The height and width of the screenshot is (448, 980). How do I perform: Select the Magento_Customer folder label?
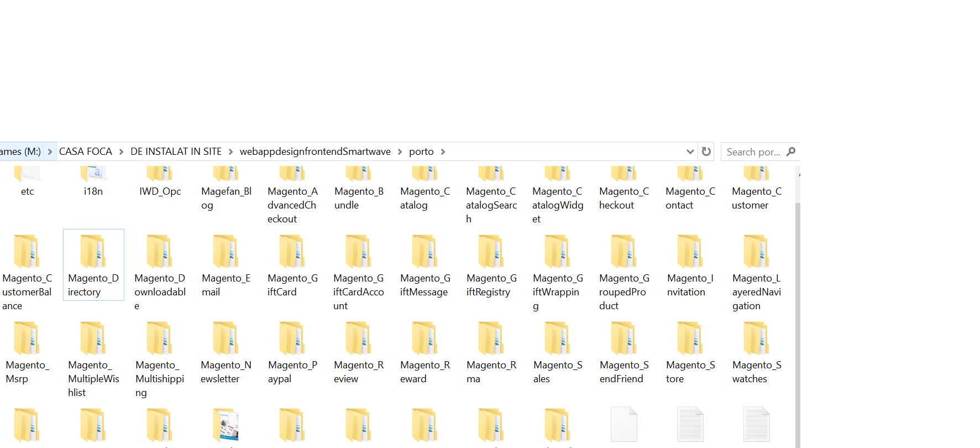(x=757, y=198)
